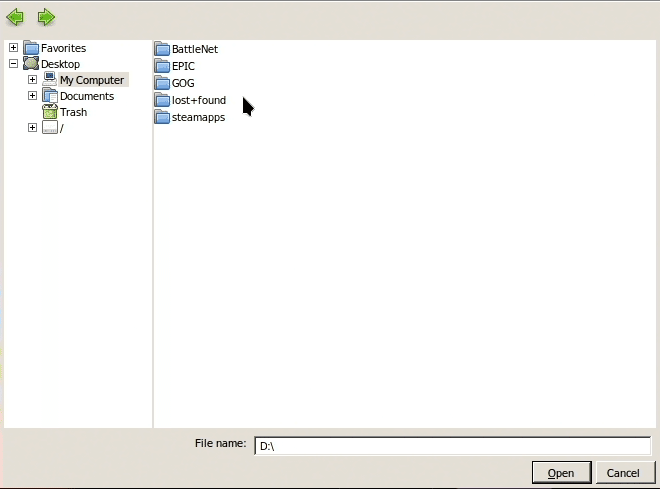Select Documents in the tree
This screenshot has height=489, width=660.
coord(87,96)
